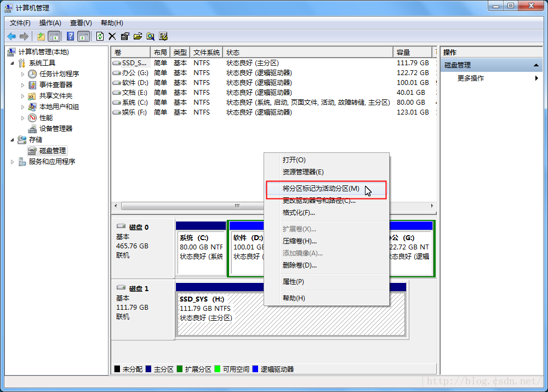Click scroll right arrow of volume list

[432, 206]
